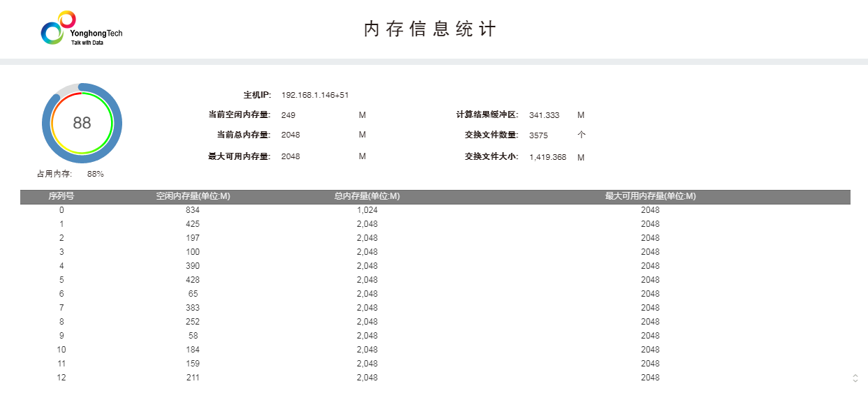The width and height of the screenshot is (868, 393).
Task: Click total memory cell 1,024 in row 0
Action: (x=367, y=210)
